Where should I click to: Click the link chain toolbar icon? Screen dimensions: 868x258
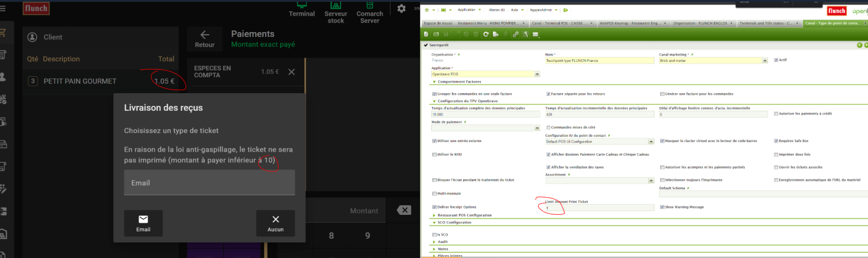point(515,34)
